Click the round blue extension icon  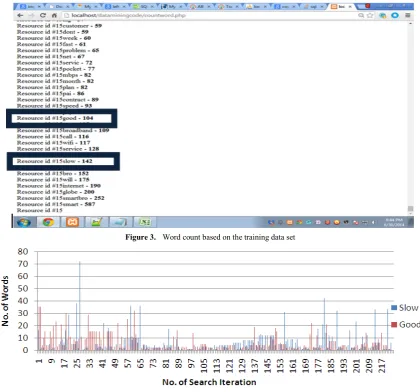coord(395,15)
